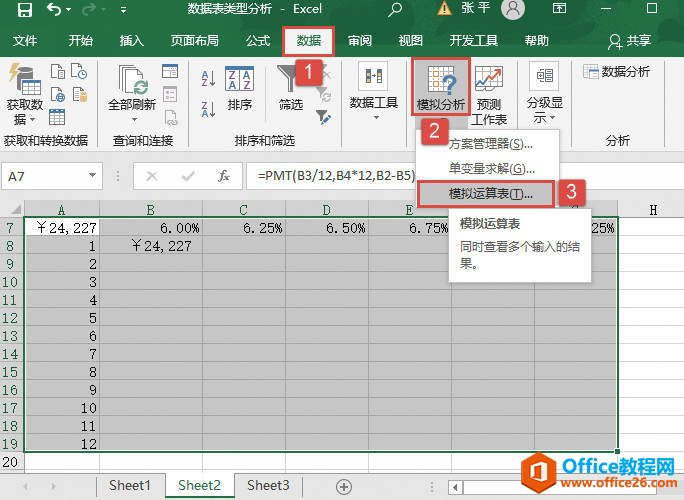
Task: Click the Filter (筛选) funnel button
Action: 290,88
